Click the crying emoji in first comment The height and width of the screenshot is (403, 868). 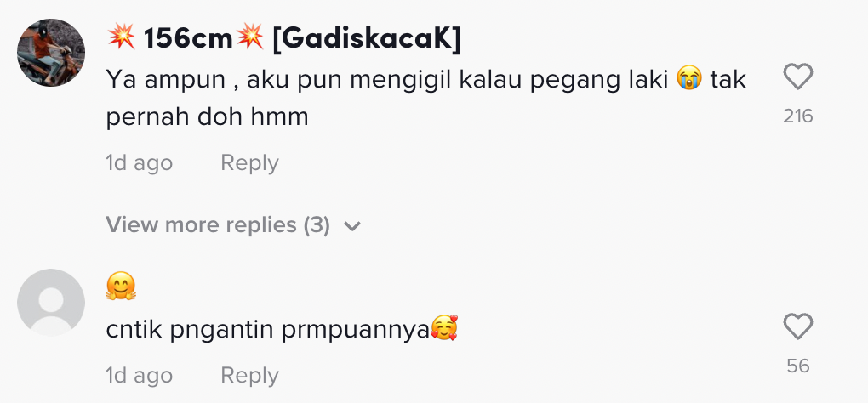688,80
